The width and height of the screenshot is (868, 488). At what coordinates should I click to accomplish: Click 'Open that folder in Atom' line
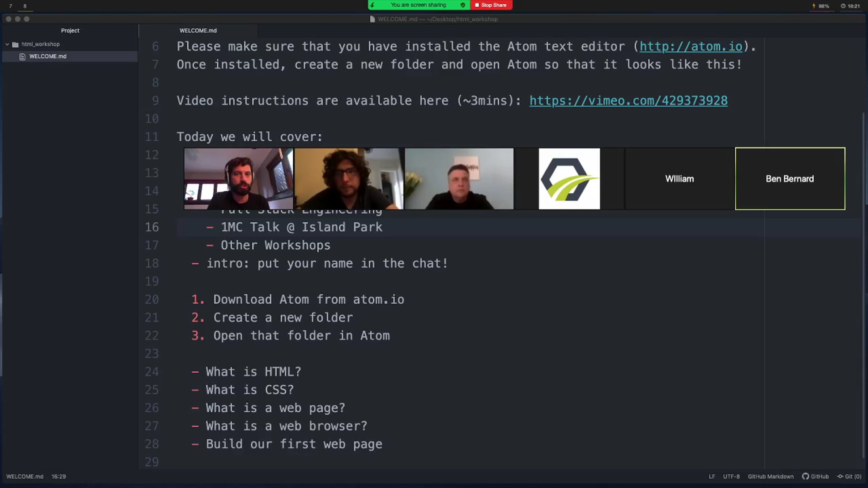(302, 336)
